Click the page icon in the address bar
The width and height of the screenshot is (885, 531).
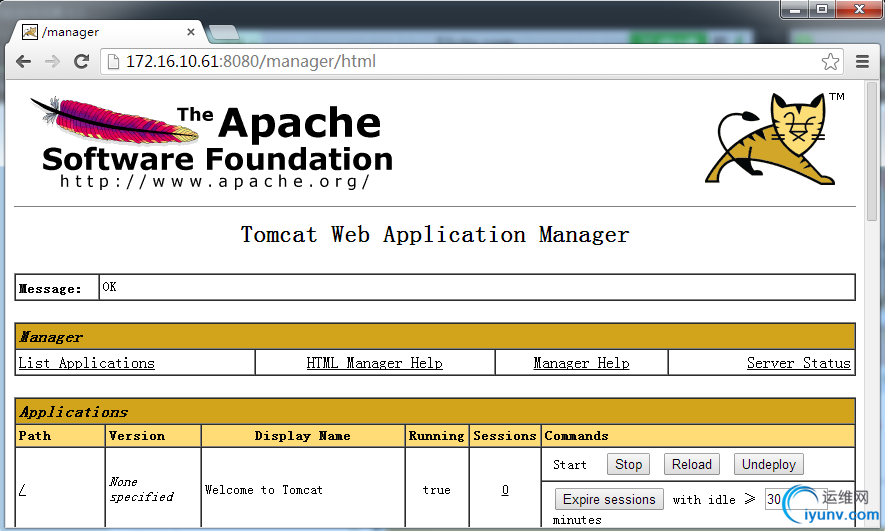click(113, 62)
